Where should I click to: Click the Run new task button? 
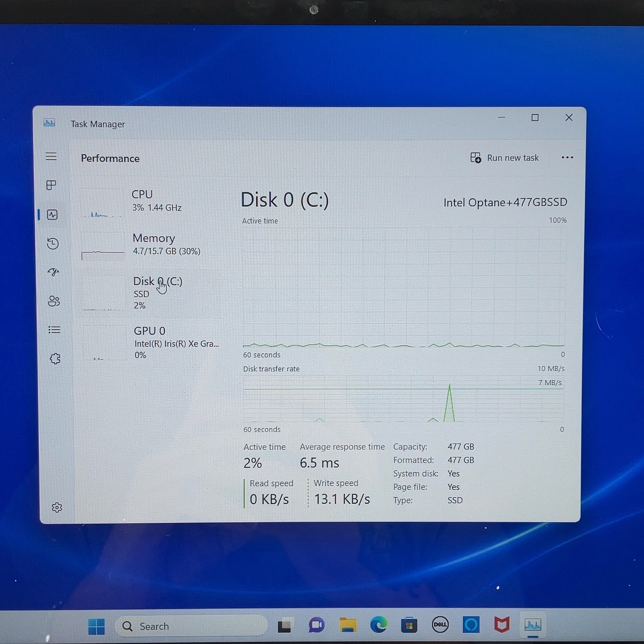click(x=504, y=158)
